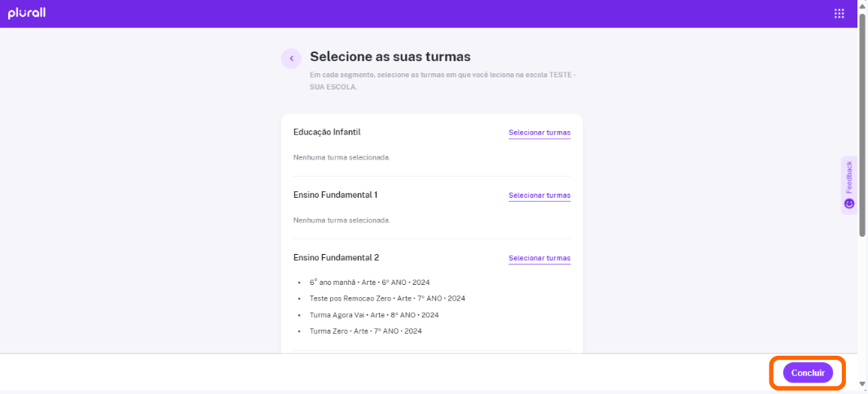
Task: Click the Plurall logo
Action: (27, 13)
